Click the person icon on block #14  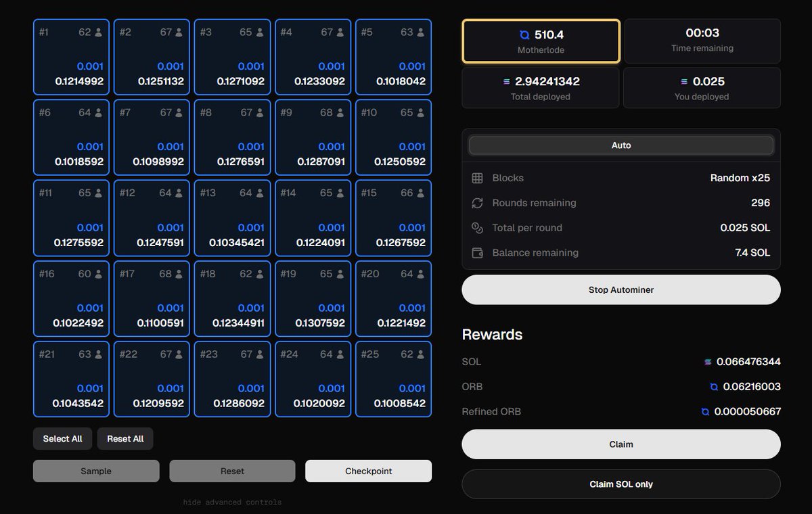pyautogui.click(x=340, y=193)
